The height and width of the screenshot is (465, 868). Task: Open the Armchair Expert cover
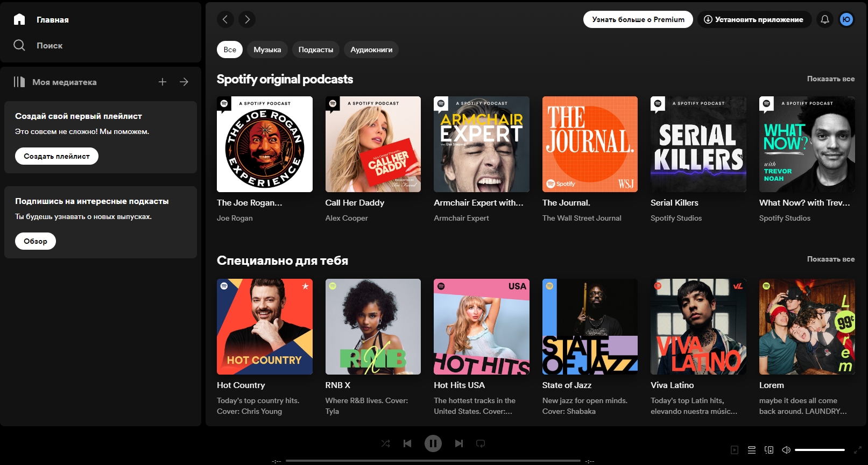482,144
